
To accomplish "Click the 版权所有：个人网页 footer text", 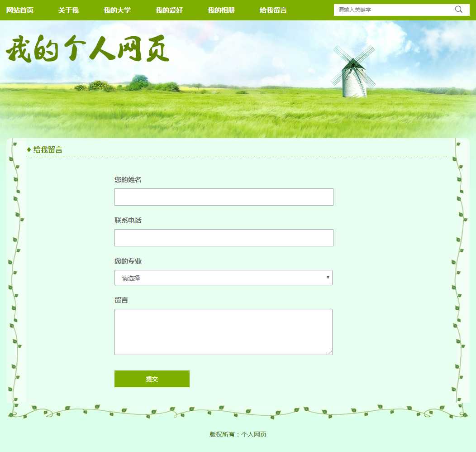I will (x=238, y=434).
